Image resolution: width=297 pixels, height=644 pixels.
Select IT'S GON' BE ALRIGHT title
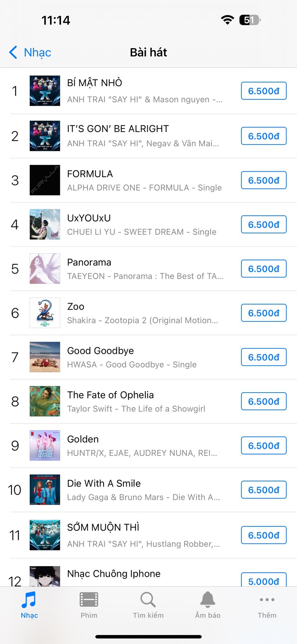pyautogui.click(x=118, y=129)
